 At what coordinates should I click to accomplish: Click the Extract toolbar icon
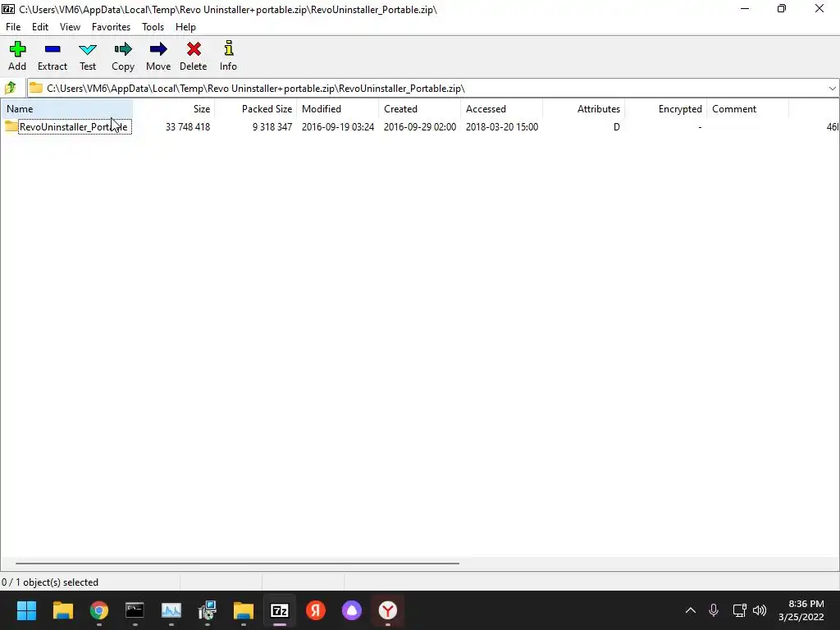(52, 49)
